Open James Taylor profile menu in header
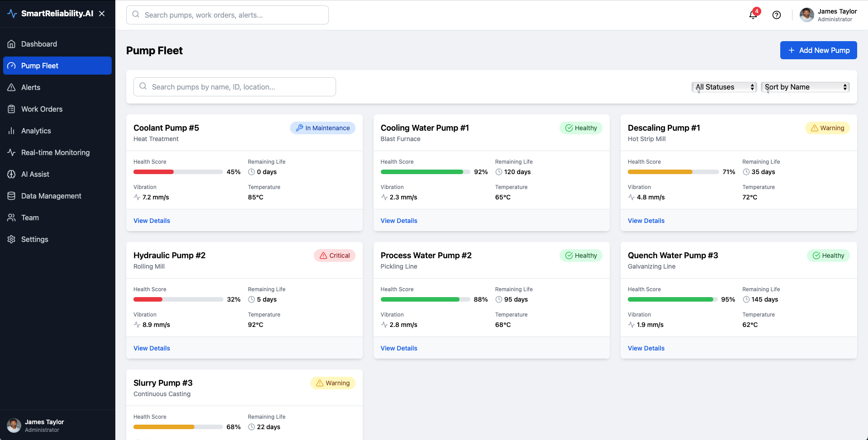The height and width of the screenshot is (440, 868). (828, 15)
